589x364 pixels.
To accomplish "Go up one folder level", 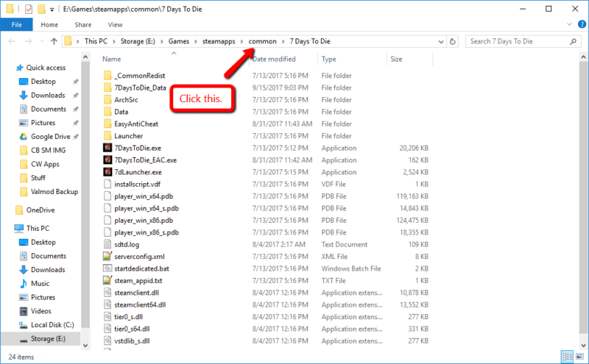I will (x=54, y=41).
